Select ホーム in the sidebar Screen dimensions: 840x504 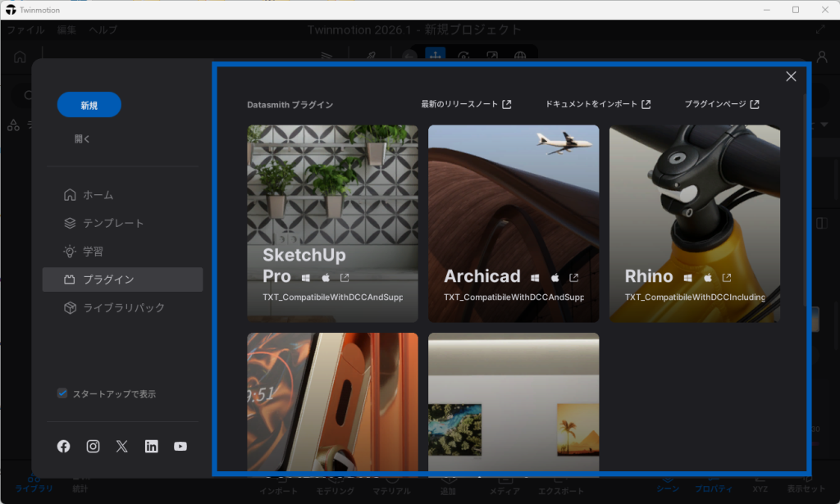pos(98,195)
